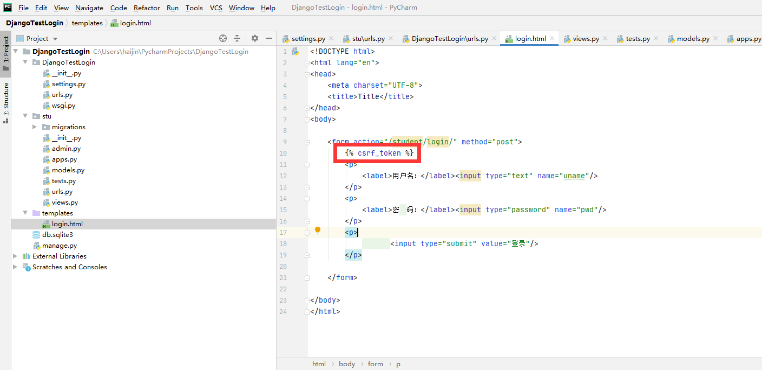Collapse the DjangoTestLogin root project node
The image size is (762, 370).
click(16, 52)
